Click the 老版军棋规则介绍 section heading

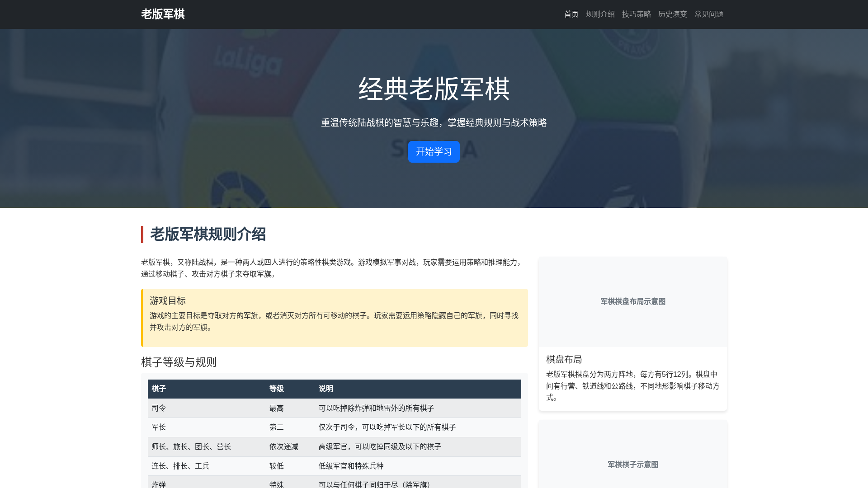coord(208,234)
